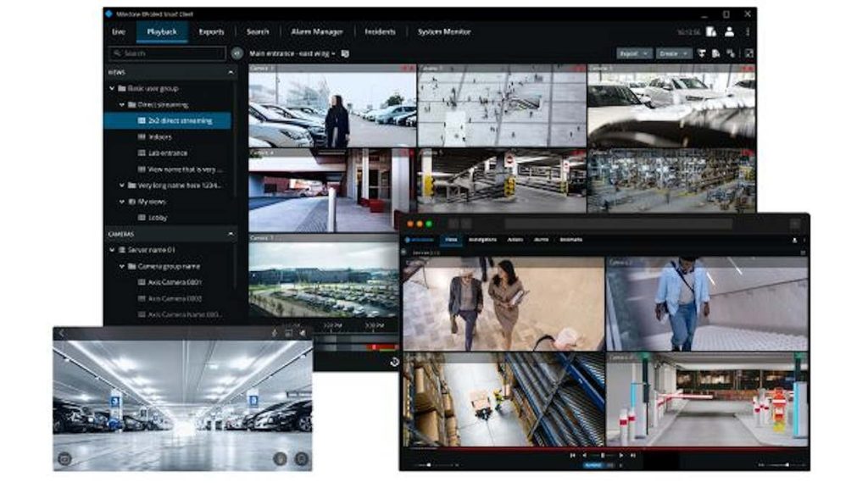Screen dimensions: 868x488
Task: Click the kebab menu icon in top bar
Action: coord(748,31)
